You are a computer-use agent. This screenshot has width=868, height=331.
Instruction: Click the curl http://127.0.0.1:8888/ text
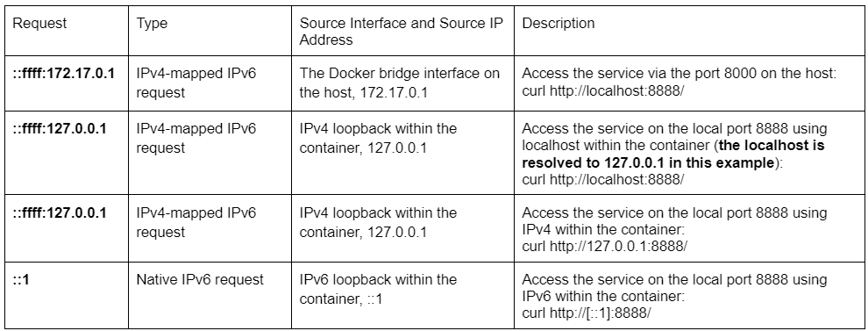(x=604, y=246)
